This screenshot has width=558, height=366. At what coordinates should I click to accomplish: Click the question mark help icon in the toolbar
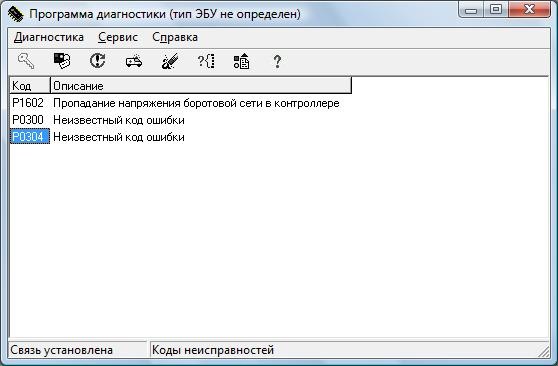click(277, 62)
